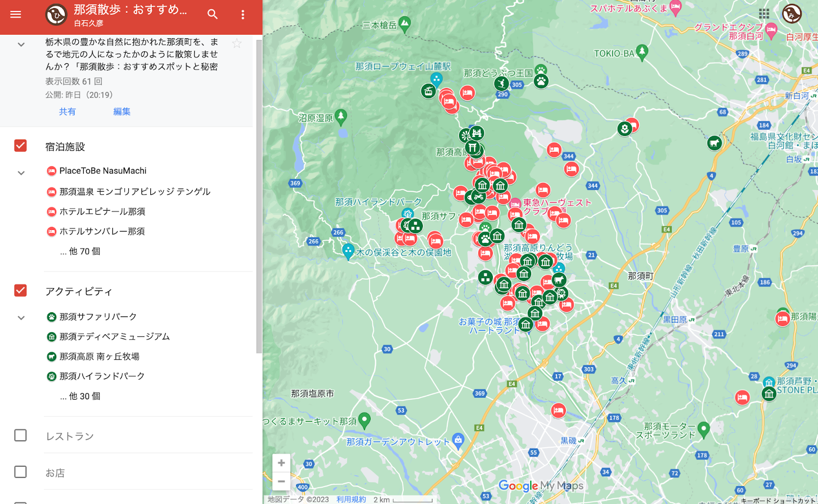
Task: Click the 木の俣渓谷 teal marker
Action: click(x=348, y=251)
